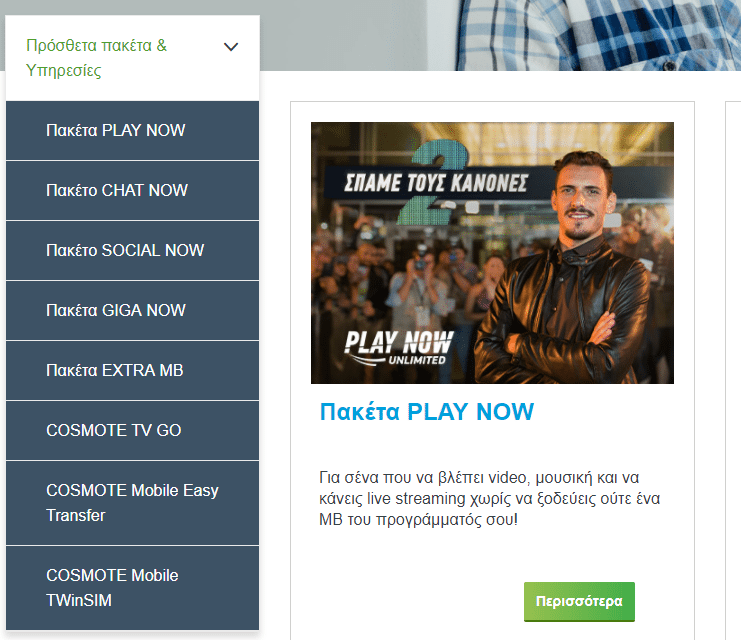
Task: Click the next card edge on the right
Action: pyautogui.click(x=733, y=371)
